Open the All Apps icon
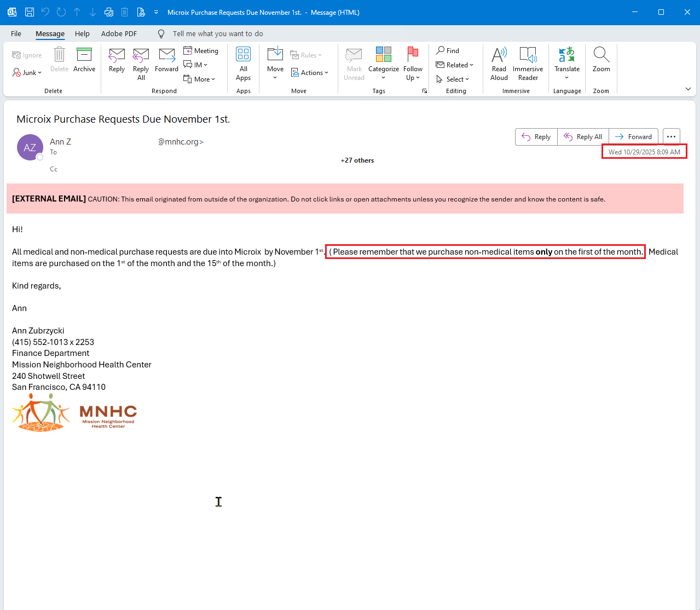The image size is (700, 610). click(x=243, y=55)
